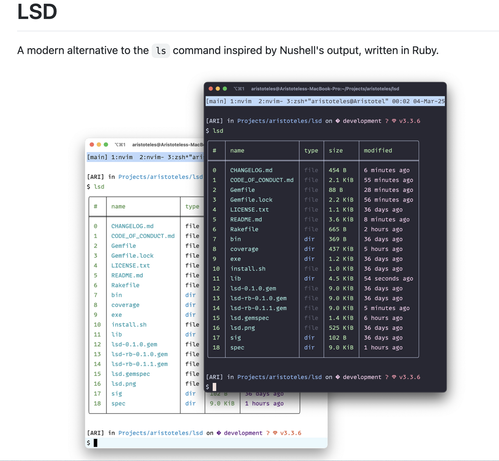Click the "525 KiB" size value
499x461 pixels.
pyautogui.click(x=341, y=328)
